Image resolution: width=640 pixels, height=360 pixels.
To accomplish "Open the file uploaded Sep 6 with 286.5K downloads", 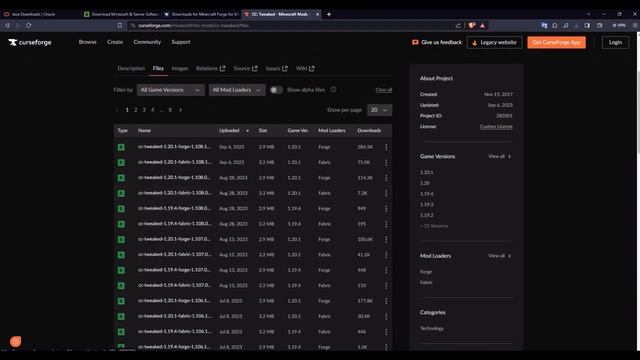I will click(174, 147).
